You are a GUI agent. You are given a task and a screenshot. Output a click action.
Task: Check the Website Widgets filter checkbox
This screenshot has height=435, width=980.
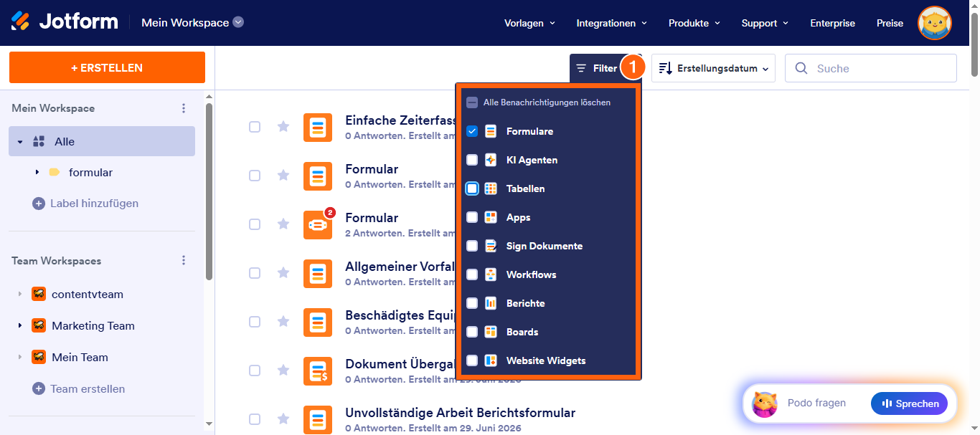(472, 360)
